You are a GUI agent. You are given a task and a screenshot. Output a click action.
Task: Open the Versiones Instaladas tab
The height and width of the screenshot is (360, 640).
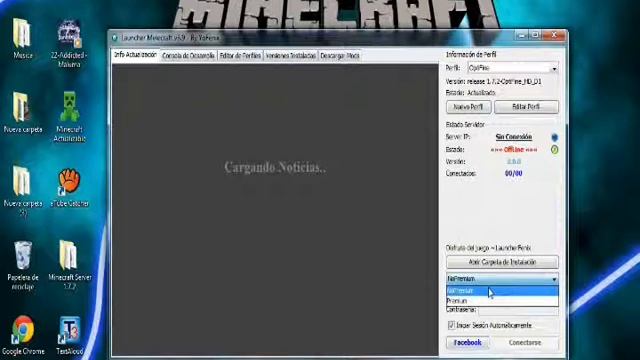click(x=291, y=56)
